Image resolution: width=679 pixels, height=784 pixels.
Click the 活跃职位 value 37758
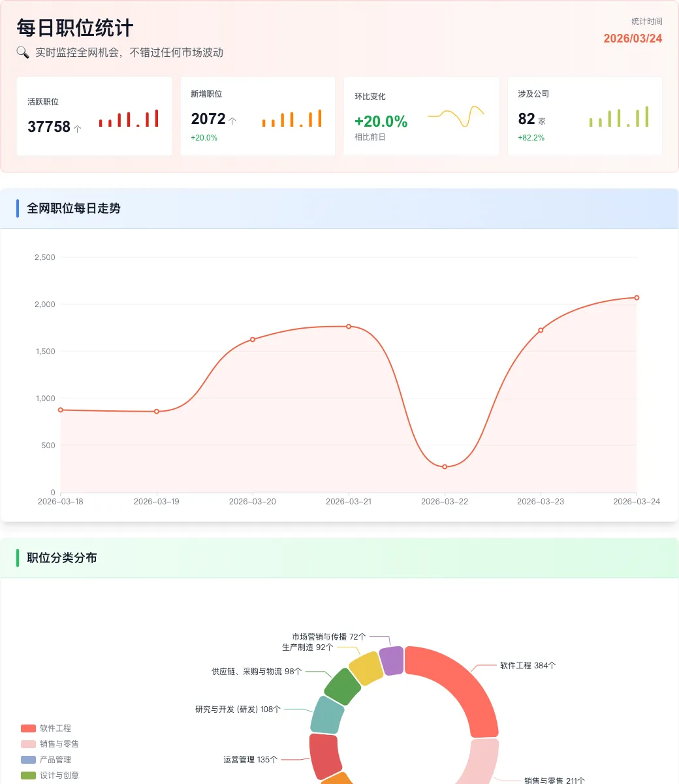pyautogui.click(x=49, y=127)
